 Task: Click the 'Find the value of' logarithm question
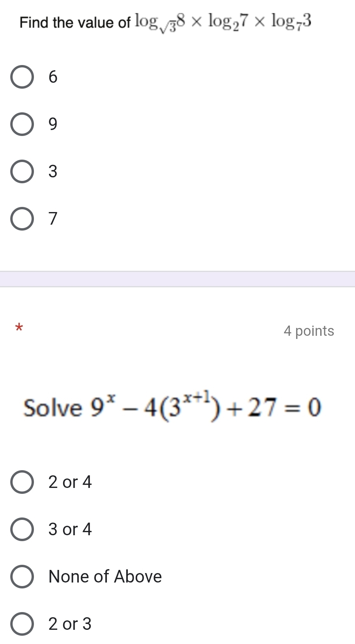coord(166,22)
